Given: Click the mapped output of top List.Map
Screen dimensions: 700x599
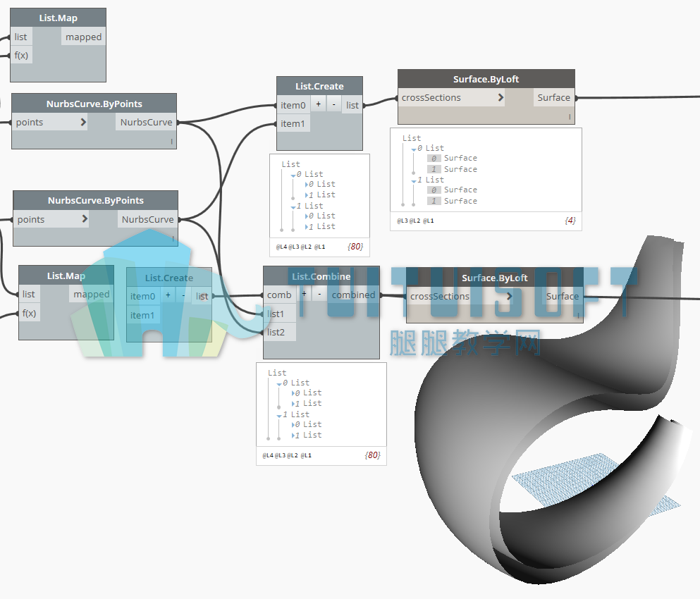Looking at the screenshot, I should coord(83,37).
